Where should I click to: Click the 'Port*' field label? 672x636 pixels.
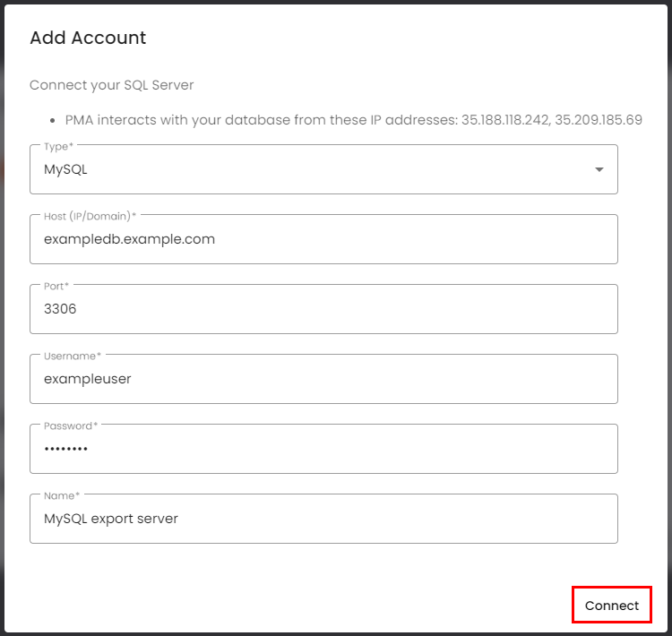56,286
